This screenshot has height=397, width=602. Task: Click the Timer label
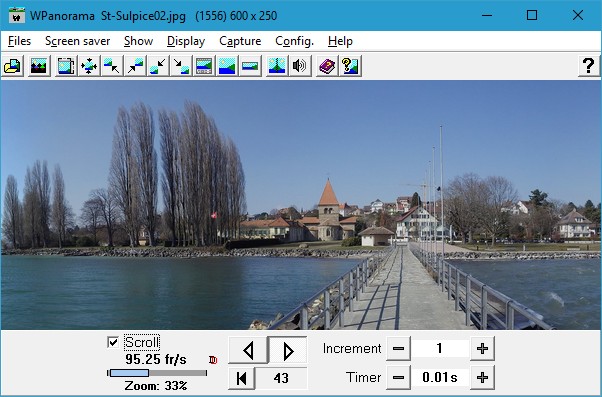[x=363, y=377]
